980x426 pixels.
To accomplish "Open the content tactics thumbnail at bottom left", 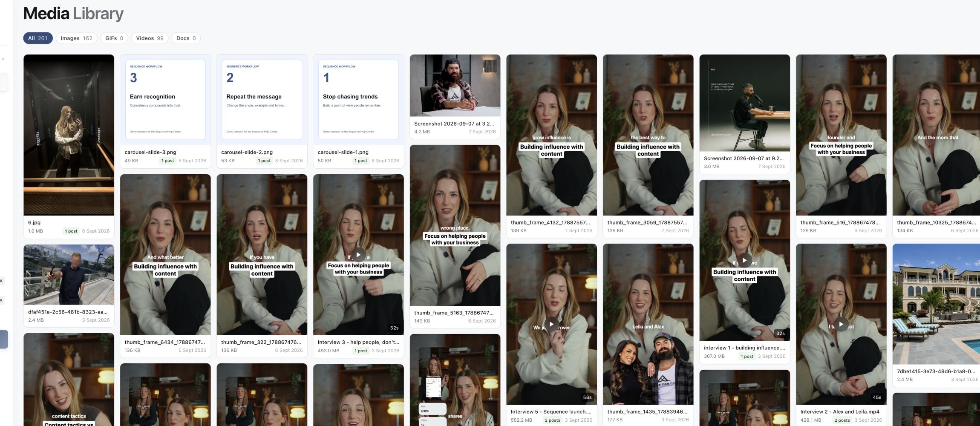I will [69, 380].
